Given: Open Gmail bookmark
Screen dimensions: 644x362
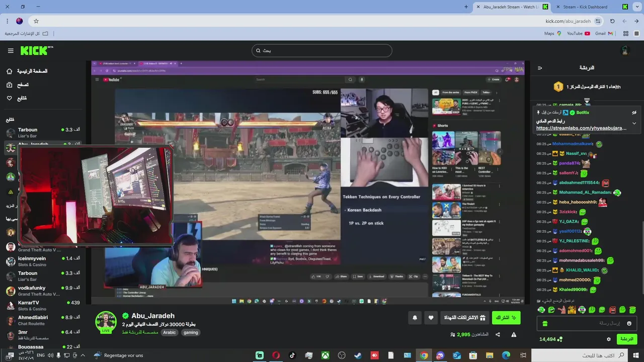Looking at the screenshot, I should (604, 33).
